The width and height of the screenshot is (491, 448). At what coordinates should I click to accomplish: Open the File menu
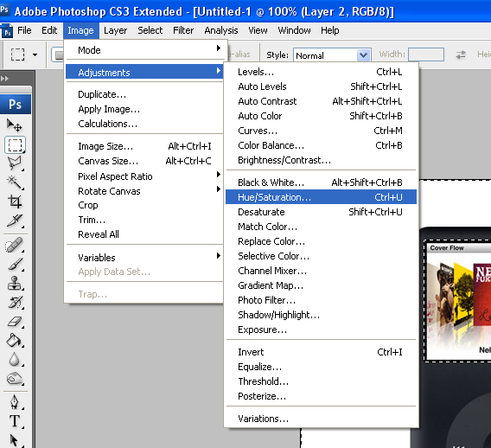click(24, 30)
